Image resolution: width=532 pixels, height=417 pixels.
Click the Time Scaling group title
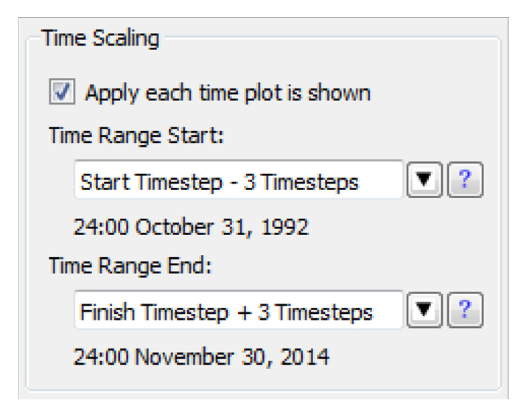click(100, 38)
